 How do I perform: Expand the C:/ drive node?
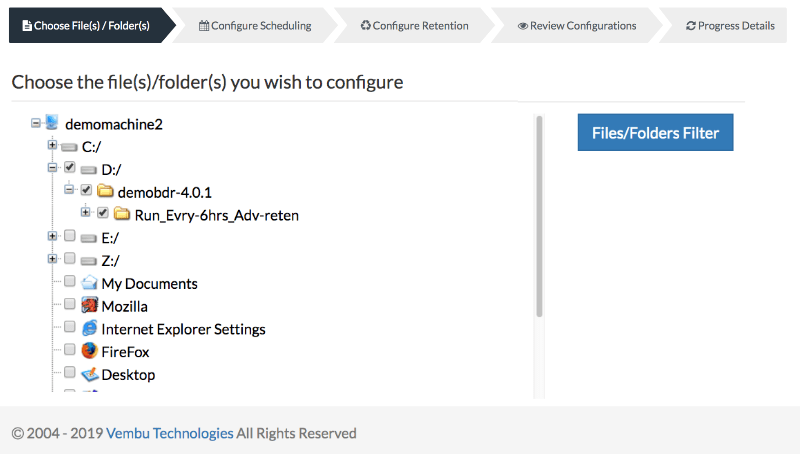pos(52,146)
